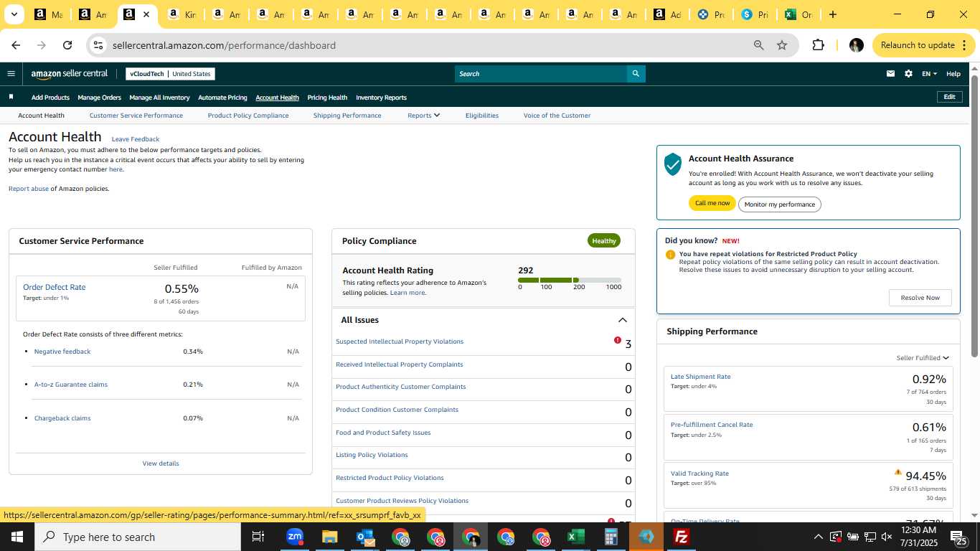Bookmark this page with the star icon
Image resolution: width=980 pixels, height=551 pixels.
coord(782,45)
